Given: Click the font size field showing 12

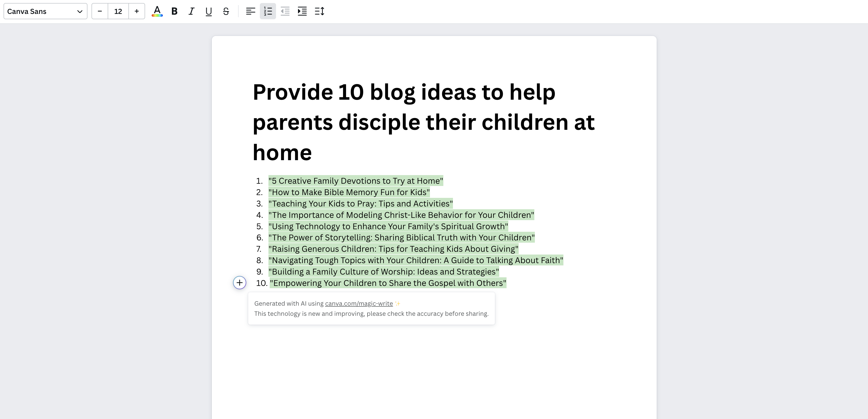Looking at the screenshot, I should tap(118, 11).
